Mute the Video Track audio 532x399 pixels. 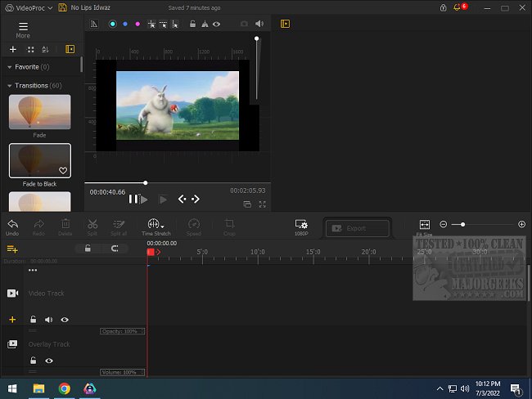pos(48,320)
